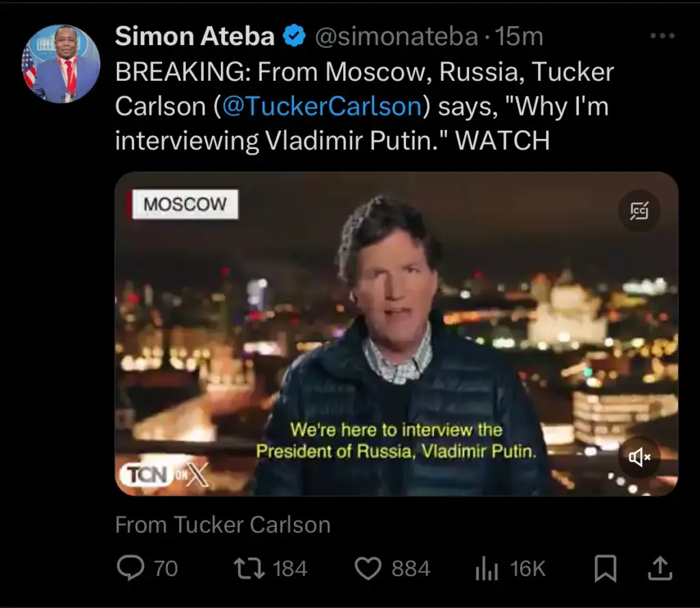The image size is (700, 608).
Task: Click the share upload arrow icon
Action: pos(659,568)
